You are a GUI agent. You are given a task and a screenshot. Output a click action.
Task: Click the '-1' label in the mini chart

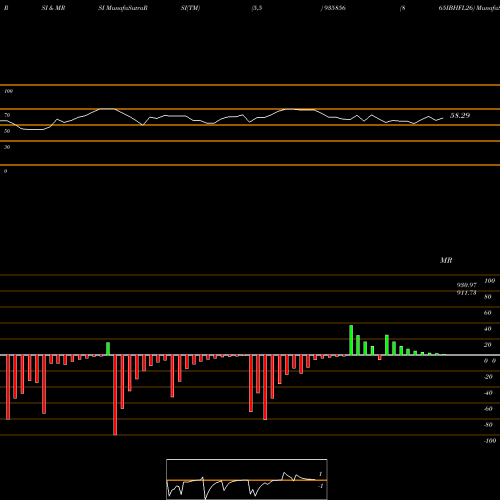pos(321,486)
